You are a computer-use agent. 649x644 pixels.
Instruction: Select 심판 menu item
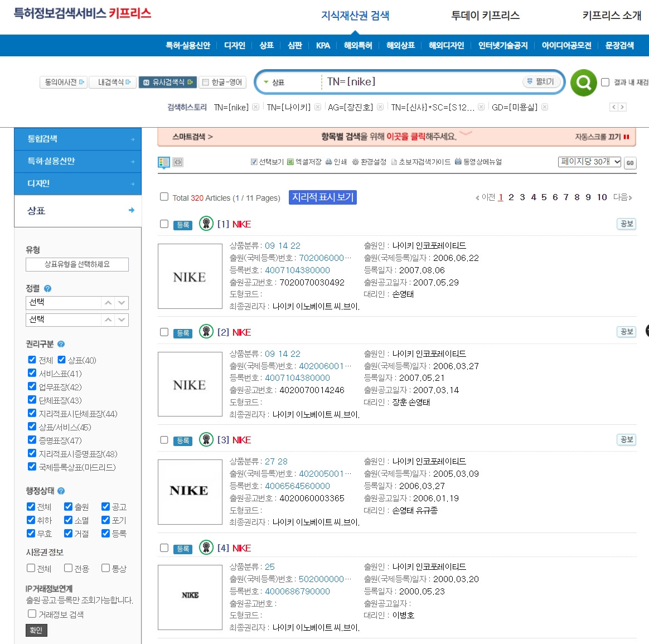295,46
